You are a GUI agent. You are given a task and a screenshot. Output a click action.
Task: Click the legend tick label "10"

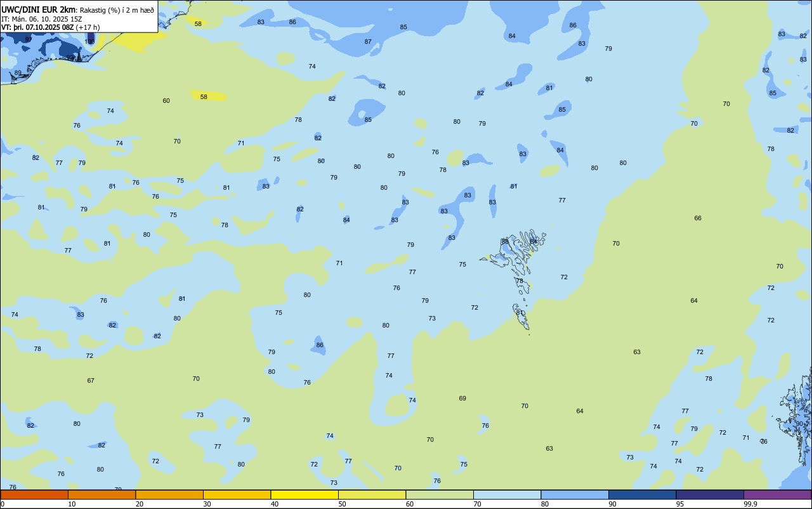(72, 504)
